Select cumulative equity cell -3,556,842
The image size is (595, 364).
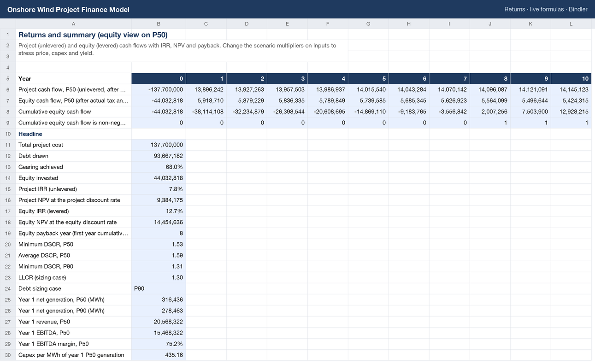[449, 112]
